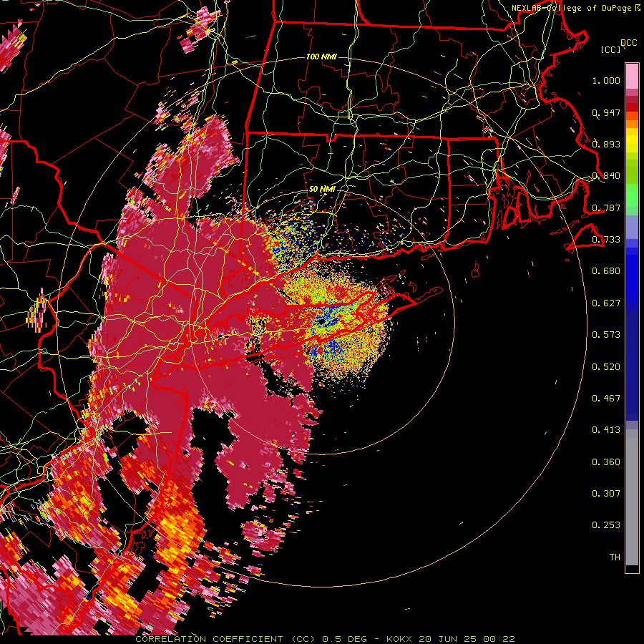Pick the bright green color bar segment
This screenshot has height=644, width=644.
pyautogui.click(x=632, y=195)
